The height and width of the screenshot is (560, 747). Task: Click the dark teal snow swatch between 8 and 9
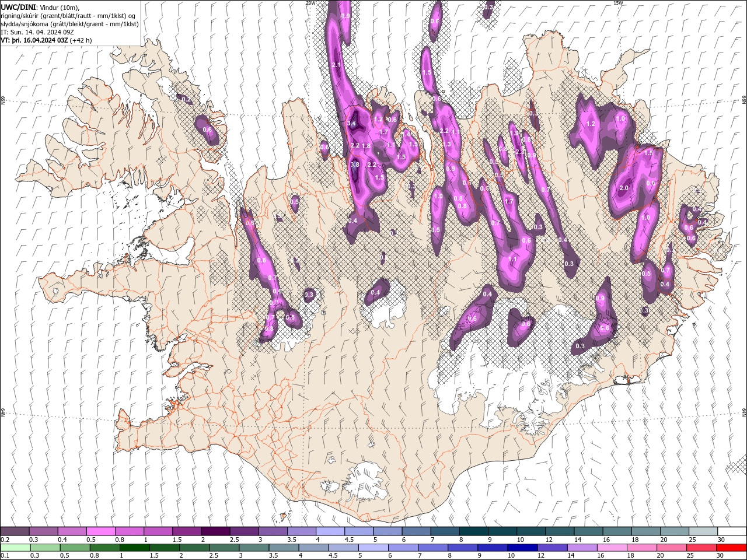pyautogui.click(x=474, y=531)
